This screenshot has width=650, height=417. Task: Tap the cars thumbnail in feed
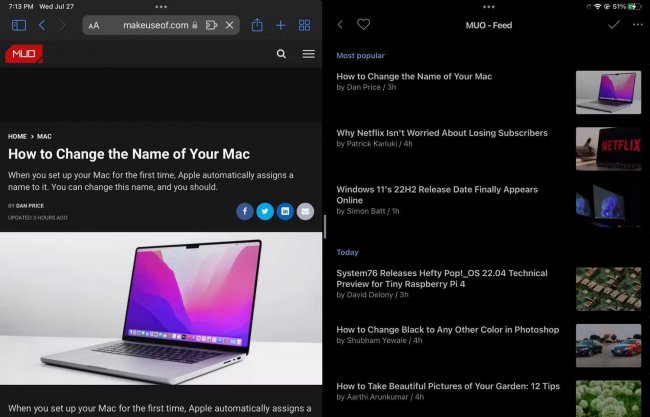(608, 346)
